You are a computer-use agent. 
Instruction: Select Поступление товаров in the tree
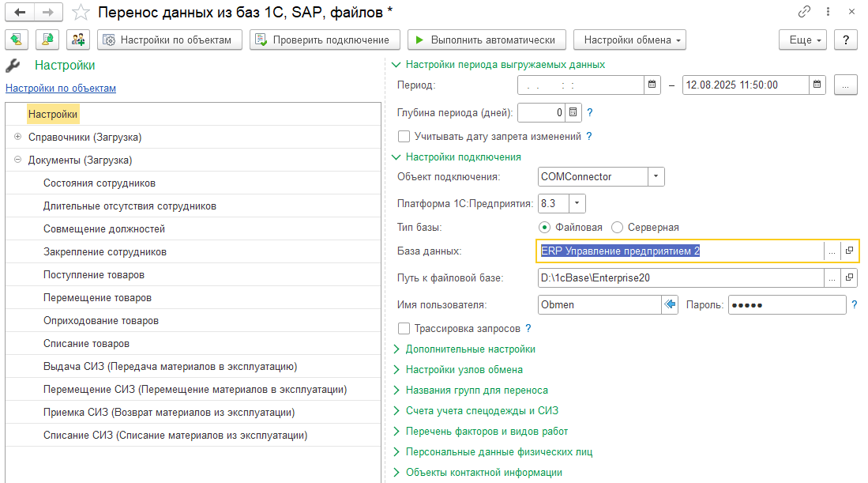94,275
